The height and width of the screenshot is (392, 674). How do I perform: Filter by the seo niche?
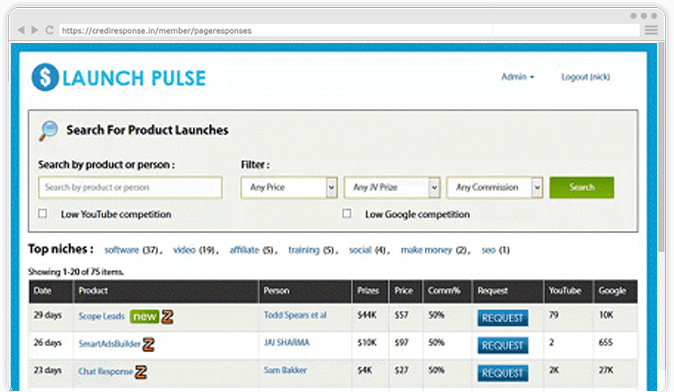point(489,250)
